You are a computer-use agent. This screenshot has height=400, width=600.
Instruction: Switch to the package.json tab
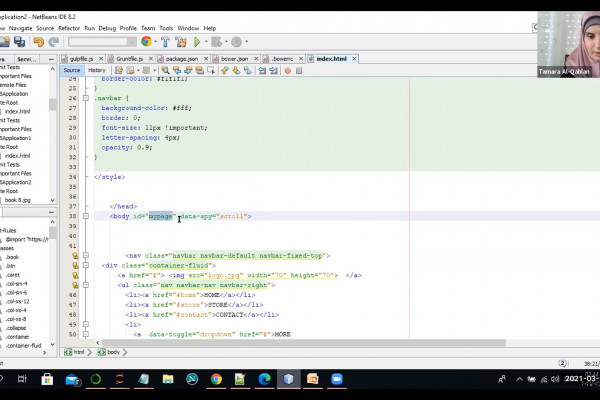point(181,59)
